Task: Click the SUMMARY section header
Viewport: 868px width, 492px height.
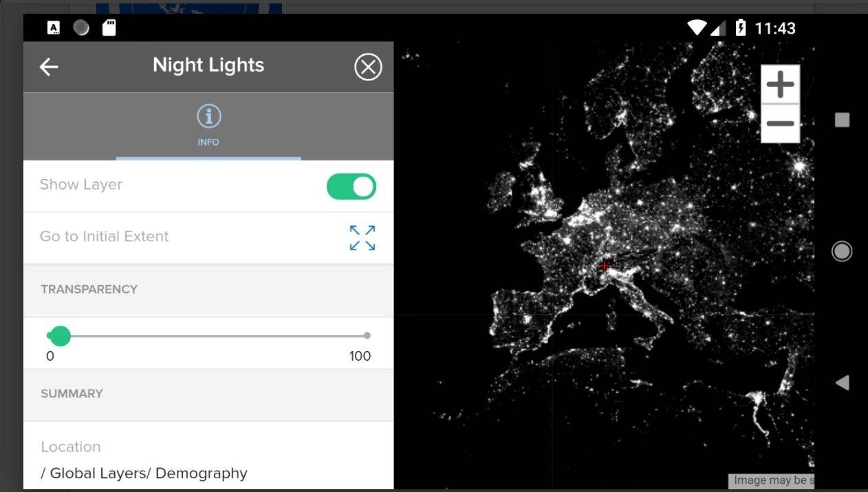Action: click(x=72, y=394)
